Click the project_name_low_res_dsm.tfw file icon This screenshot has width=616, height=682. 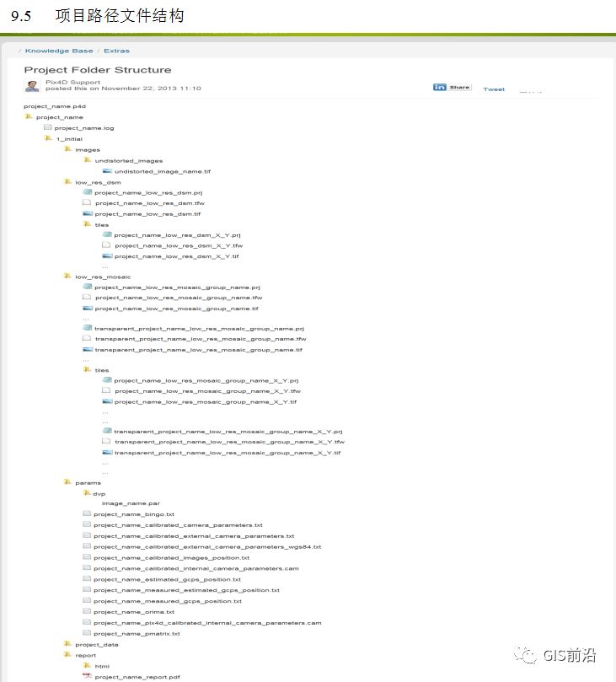(87, 202)
